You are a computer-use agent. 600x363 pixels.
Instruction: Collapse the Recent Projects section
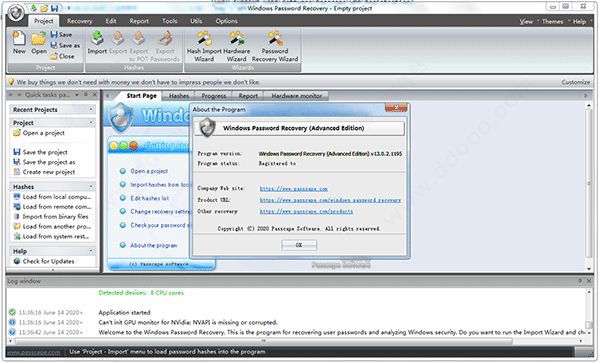pos(91,109)
